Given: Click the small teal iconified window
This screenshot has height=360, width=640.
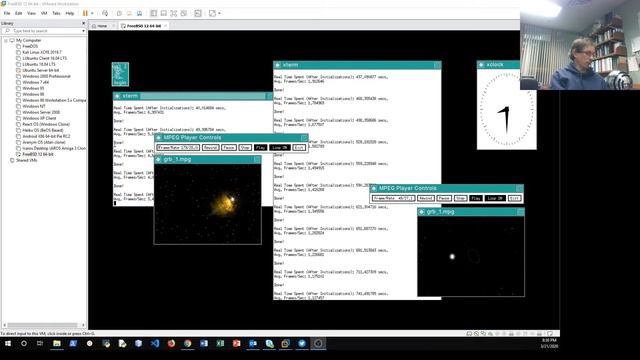Looking at the screenshot, I should click(120, 74).
